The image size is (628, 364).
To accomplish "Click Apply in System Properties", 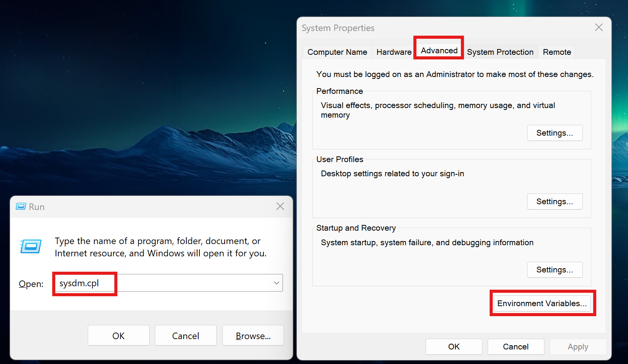I will (578, 346).
